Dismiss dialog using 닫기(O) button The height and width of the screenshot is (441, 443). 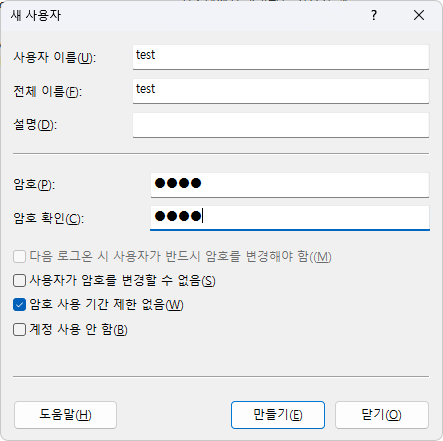[x=382, y=415]
